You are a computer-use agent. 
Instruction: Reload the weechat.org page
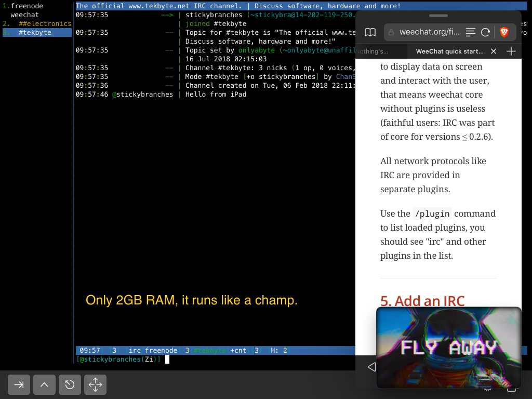pos(486,32)
